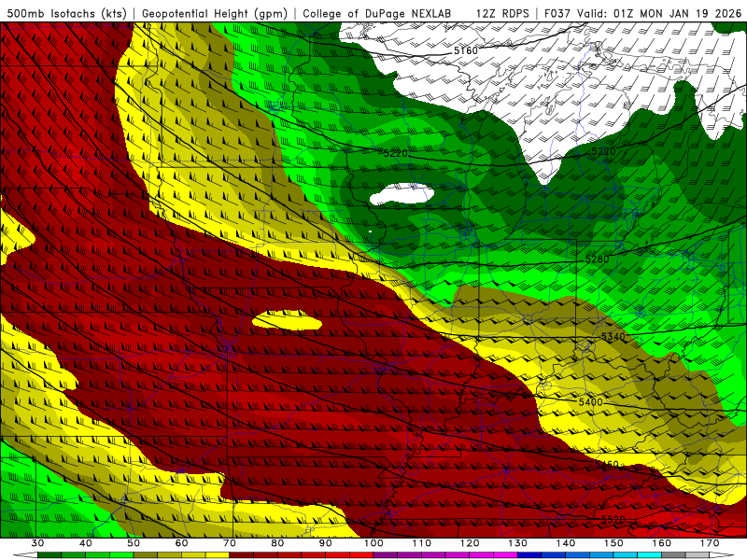Click the 5520 height contour label

[613, 520]
